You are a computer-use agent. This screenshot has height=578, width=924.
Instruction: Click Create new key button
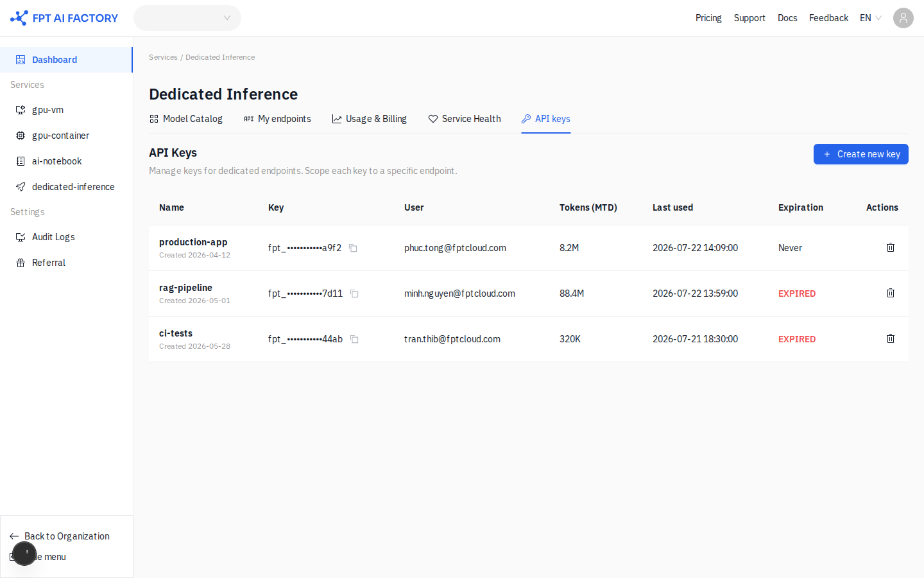861,154
